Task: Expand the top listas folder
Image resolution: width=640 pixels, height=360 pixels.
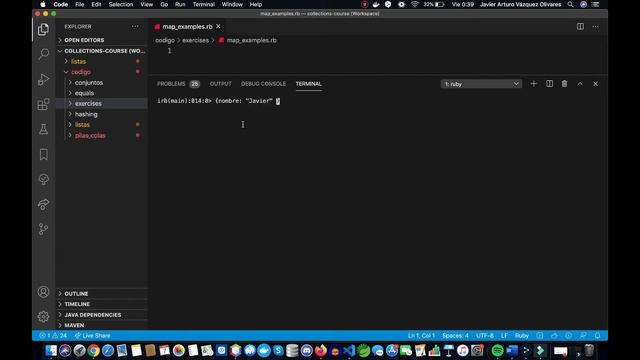Action: point(102,61)
